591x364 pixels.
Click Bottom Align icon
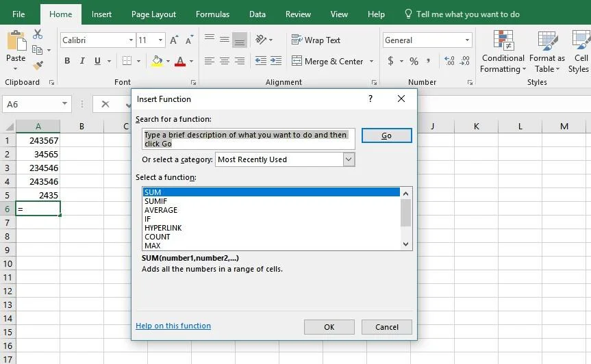tap(240, 40)
